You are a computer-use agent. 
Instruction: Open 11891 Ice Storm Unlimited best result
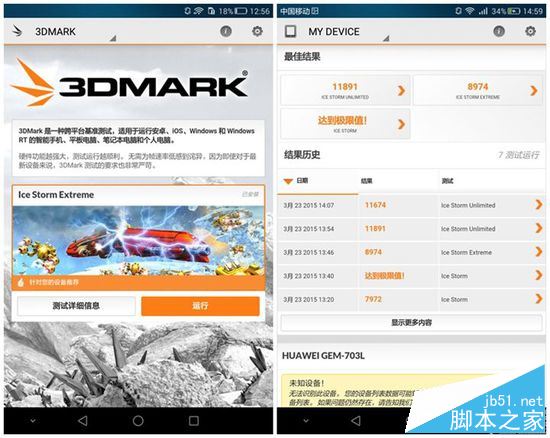click(345, 90)
